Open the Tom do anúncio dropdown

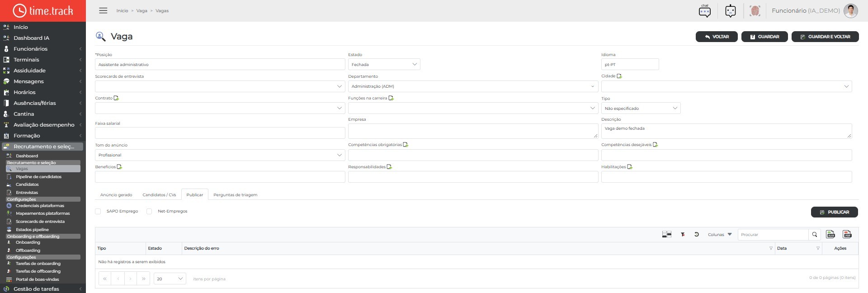[220, 155]
